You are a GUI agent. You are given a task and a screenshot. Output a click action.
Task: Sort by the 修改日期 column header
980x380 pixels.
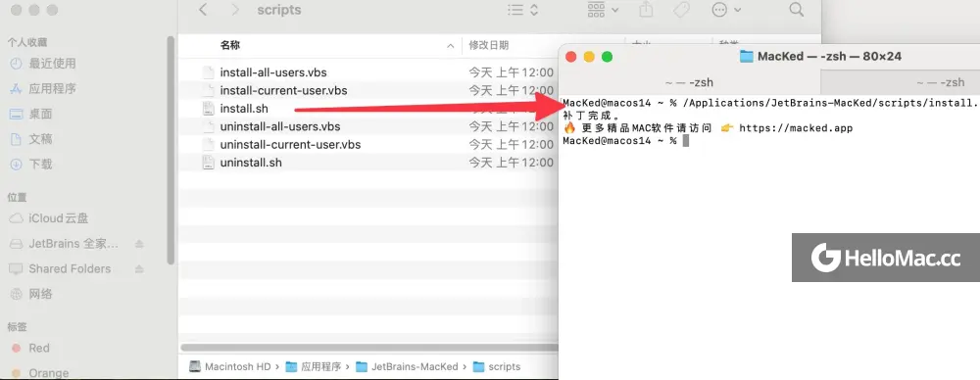click(489, 45)
